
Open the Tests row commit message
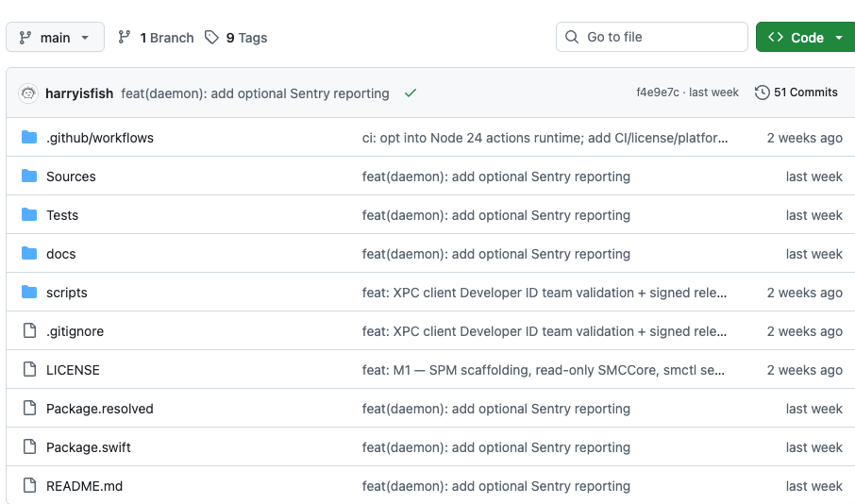tap(496, 215)
